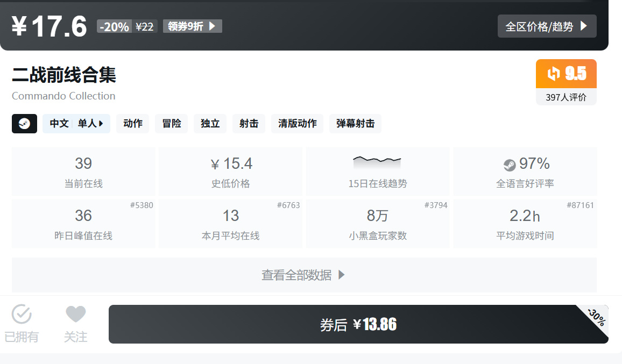
Task: Open 全区价格/趋势 price trends
Action: [x=547, y=26]
